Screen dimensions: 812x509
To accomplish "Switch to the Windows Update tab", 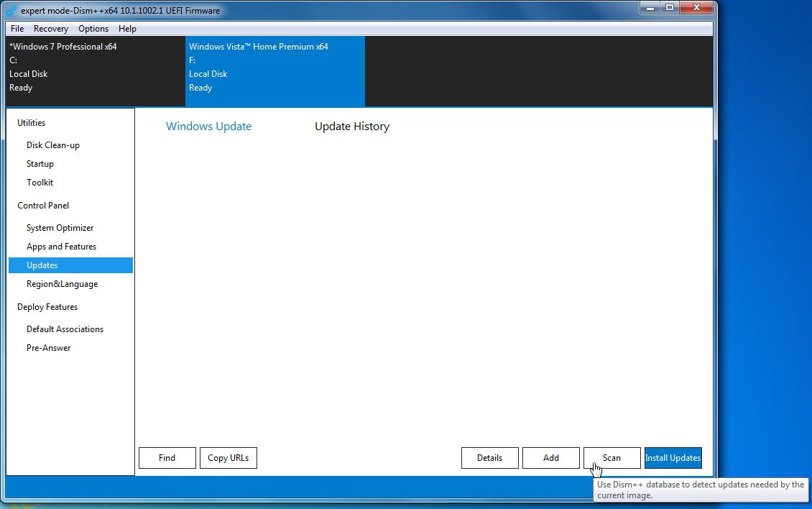I will pyautogui.click(x=208, y=127).
